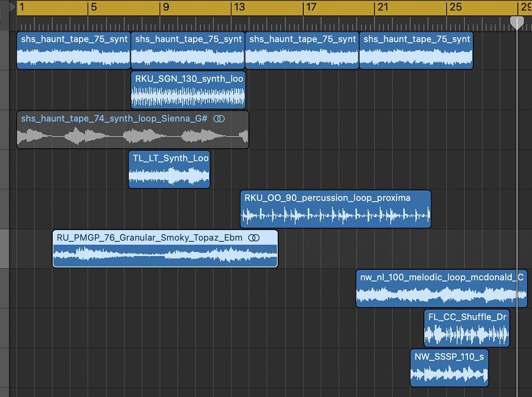Click bar 5 in the ruler
The width and height of the screenshot is (532, 397).
[94, 7]
